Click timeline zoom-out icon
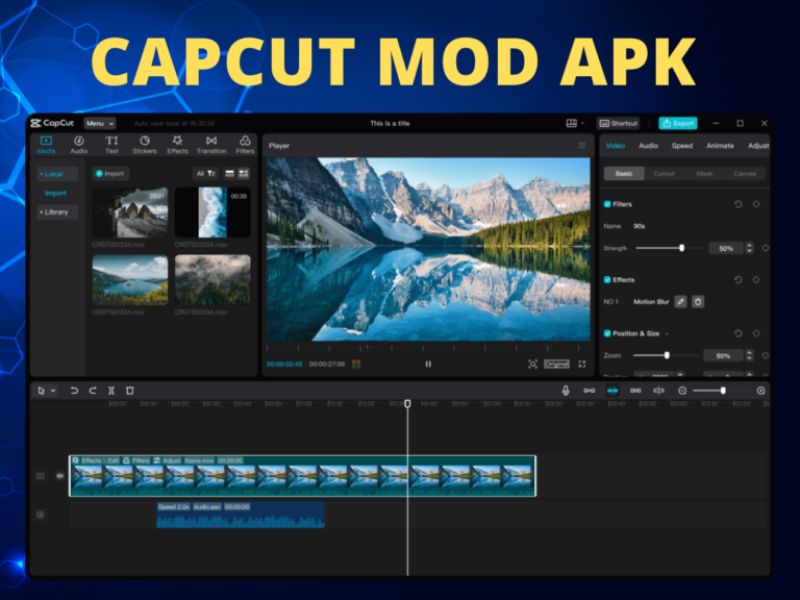The image size is (800, 600). [x=682, y=391]
